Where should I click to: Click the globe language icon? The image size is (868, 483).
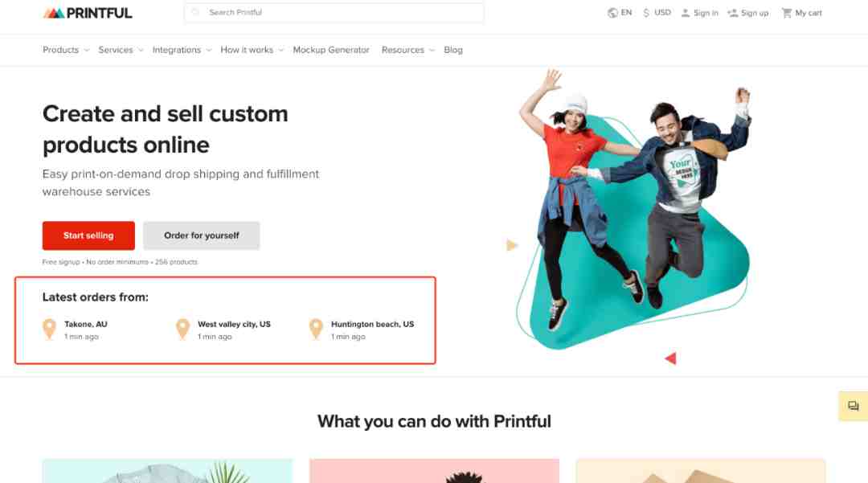pyautogui.click(x=612, y=13)
